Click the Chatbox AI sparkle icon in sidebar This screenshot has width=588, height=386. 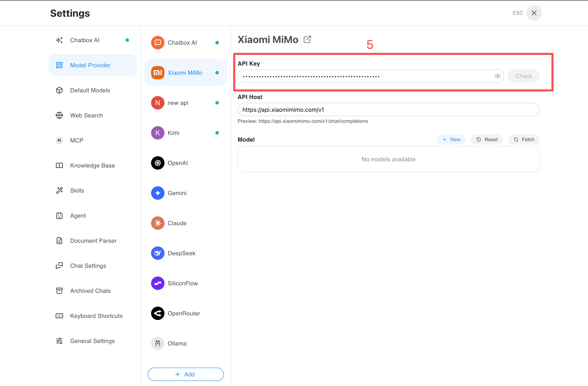[x=59, y=40]
